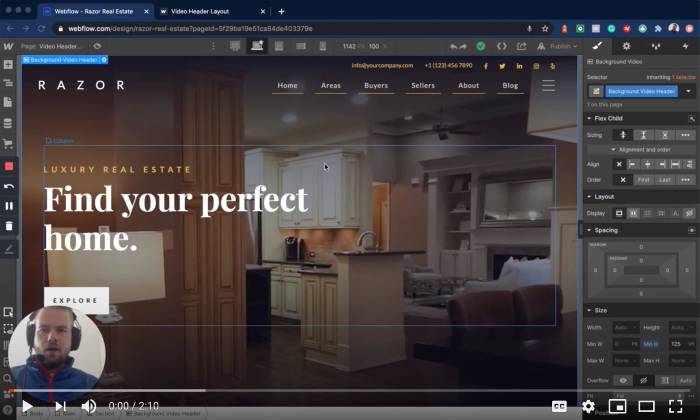
Task: Select the tablet breakpoint icon
Action: [279, 46]
